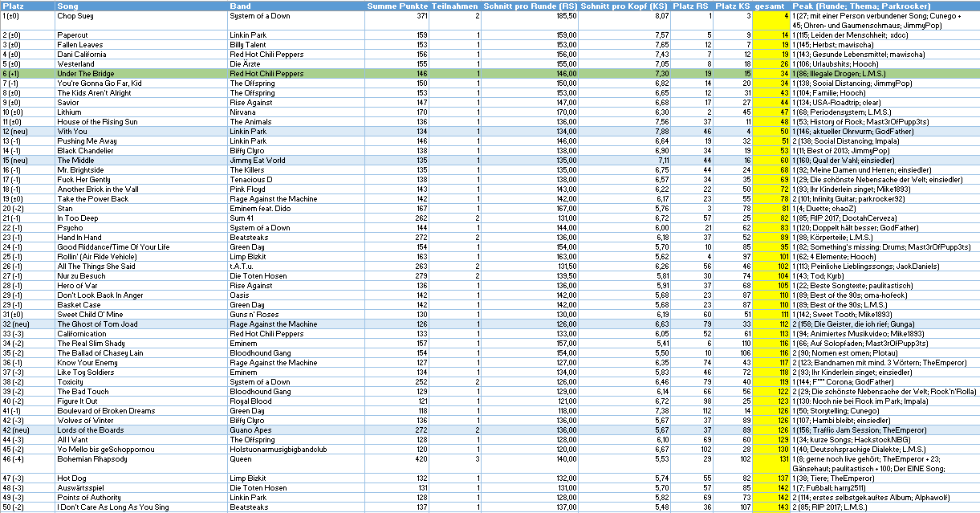Click the Eminem fem. Dido band cell

[x=295, y=209]
